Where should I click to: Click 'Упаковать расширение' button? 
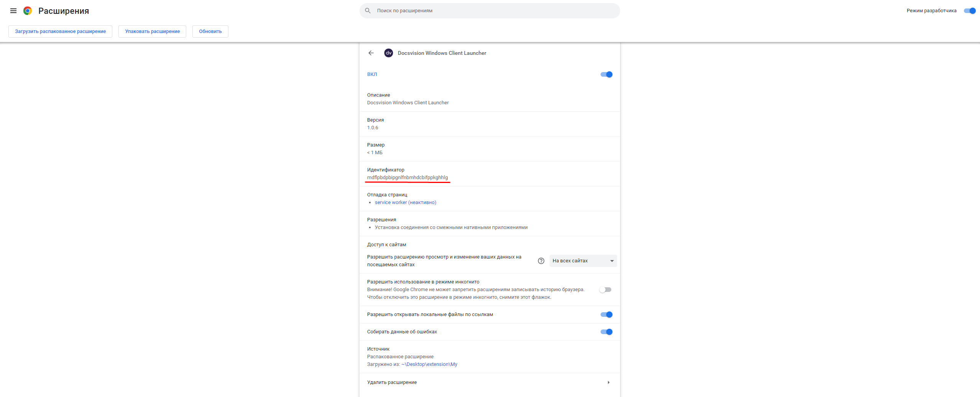[x=152, y=31]
